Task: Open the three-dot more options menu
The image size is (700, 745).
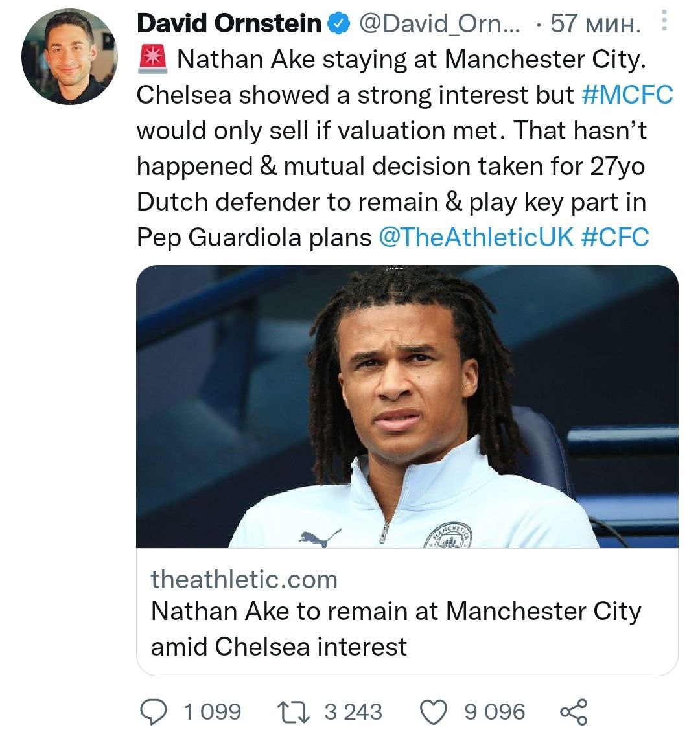Action: [x=662, y=23]
